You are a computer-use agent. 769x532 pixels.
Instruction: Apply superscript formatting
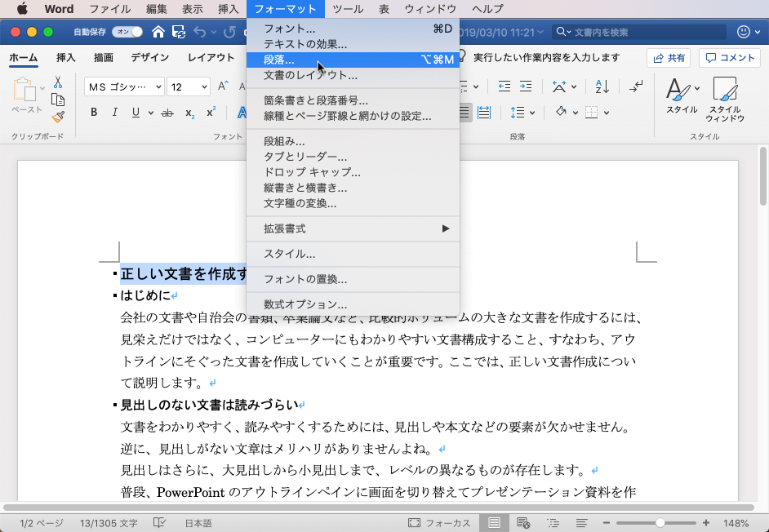tap(211, 113)
